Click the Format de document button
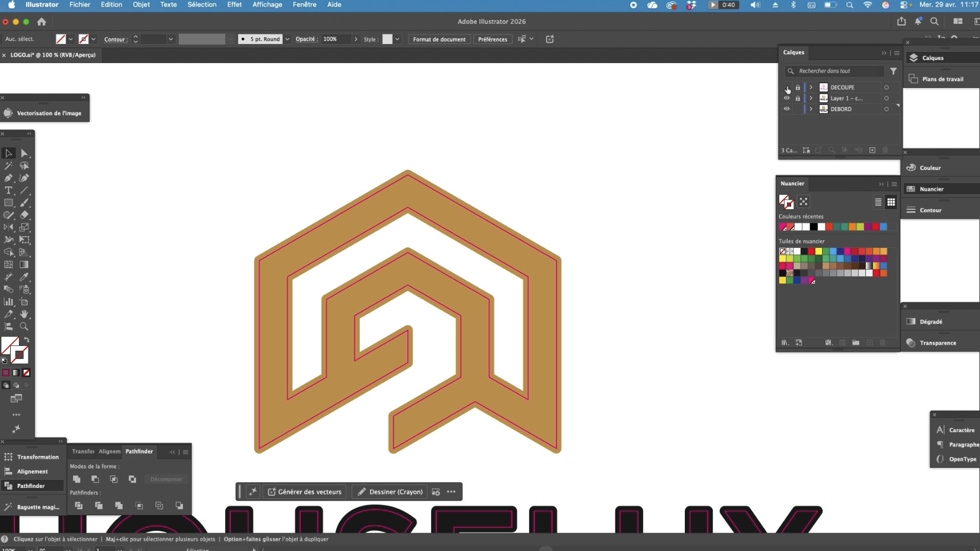 click(x=439, y=39)
